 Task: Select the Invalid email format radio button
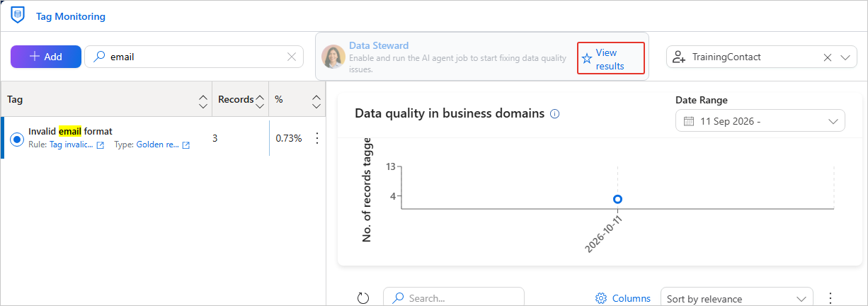[17, 139]
